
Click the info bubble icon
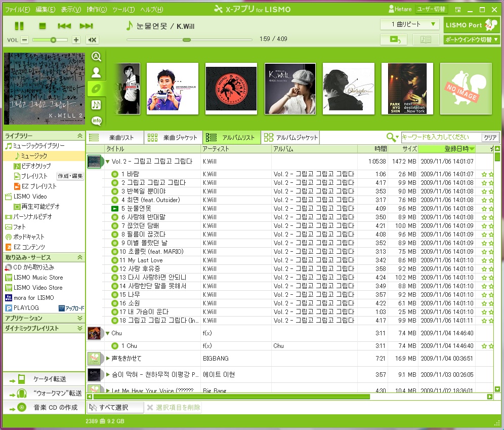(96, 121)
